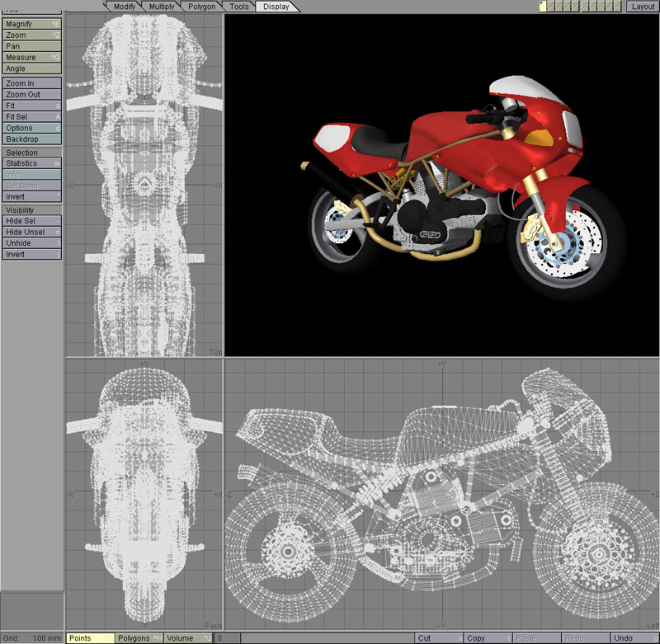Click the Fit Sel button

pos(32,116)
